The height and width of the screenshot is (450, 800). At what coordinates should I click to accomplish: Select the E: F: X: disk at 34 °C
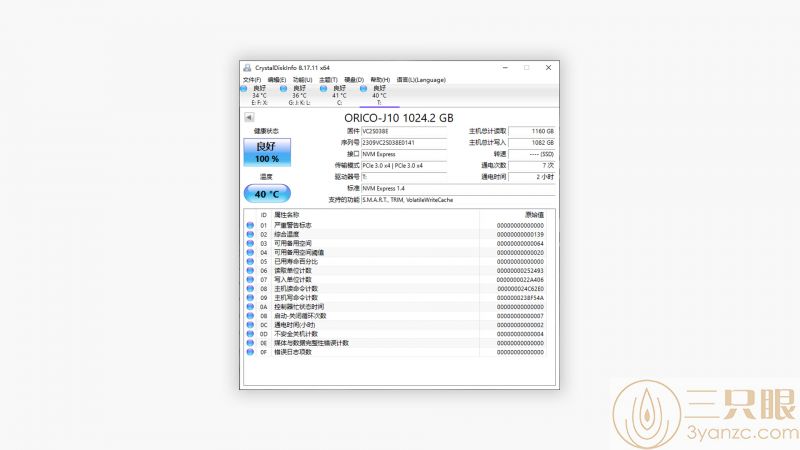(x=258, y=95)
